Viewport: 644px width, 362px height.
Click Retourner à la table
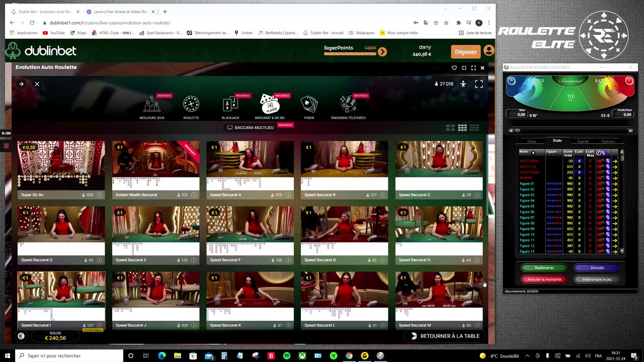click(x=445, y=336)
